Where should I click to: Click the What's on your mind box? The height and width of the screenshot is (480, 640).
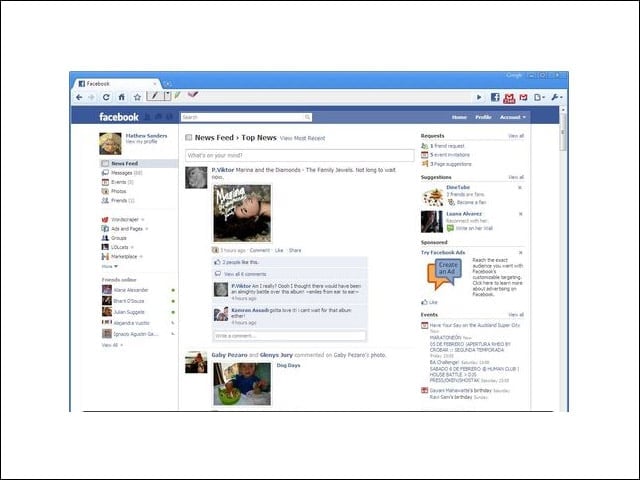tap(300, 156)
